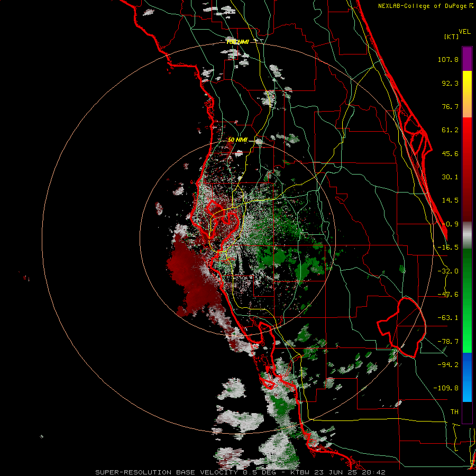Screen dimensions: 476x476
Task: Click the -109.8 scale value
Action: point(446,388)
